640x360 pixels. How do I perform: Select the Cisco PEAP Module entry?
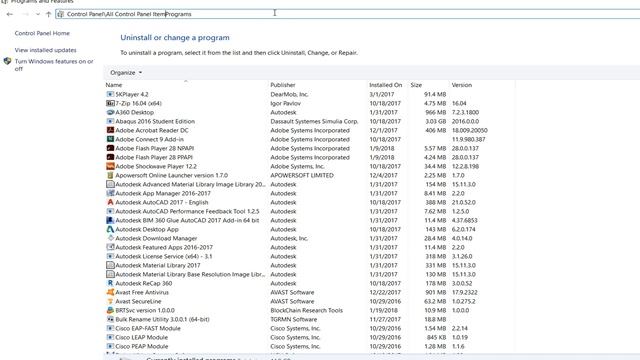142,346
